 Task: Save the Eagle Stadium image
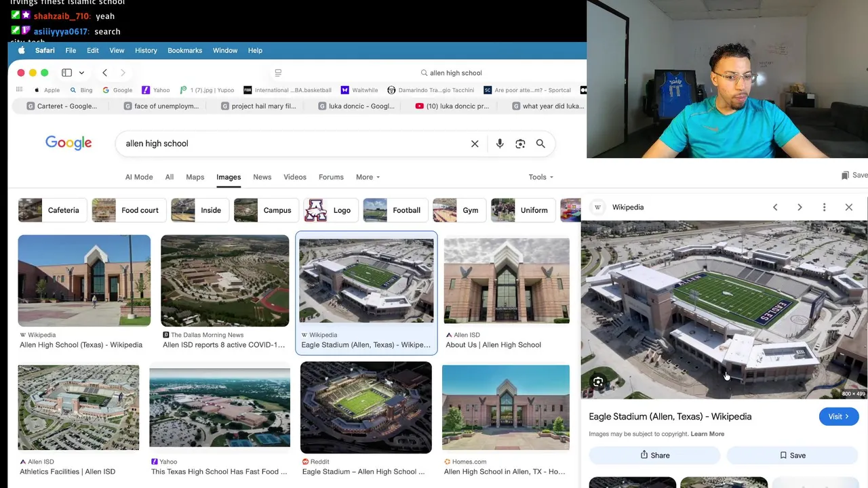click(793, 455)
